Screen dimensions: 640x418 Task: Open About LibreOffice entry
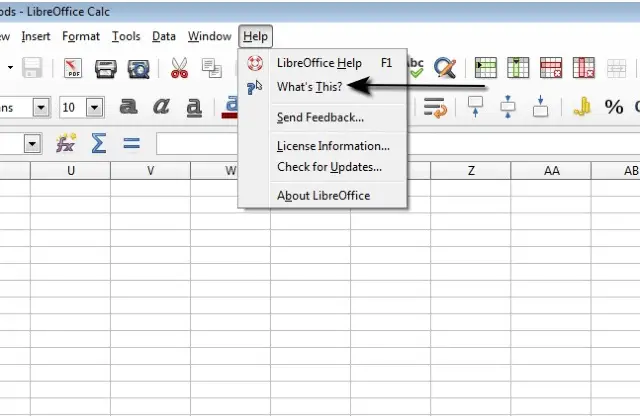[323, 196]
